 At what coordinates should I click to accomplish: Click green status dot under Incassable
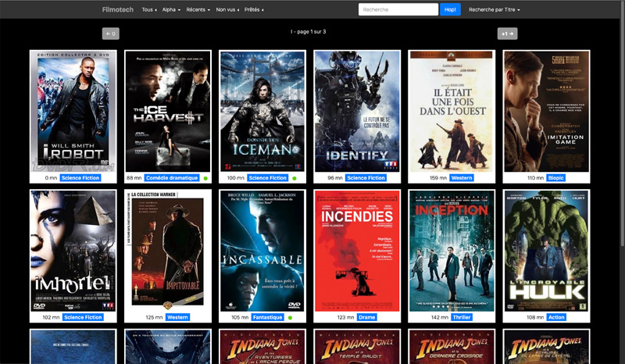[x=290, y=318]
